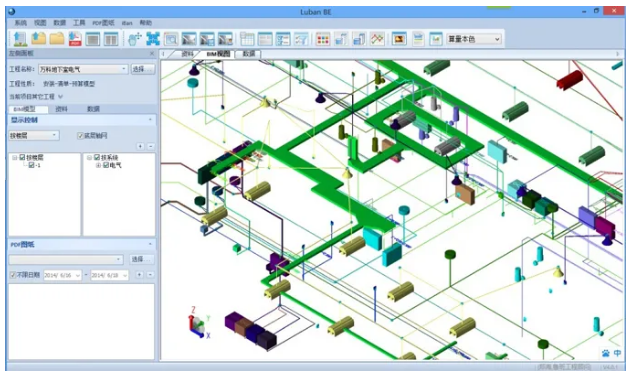
Task: Click the orange picture window icon
Action: coord(399,39)
